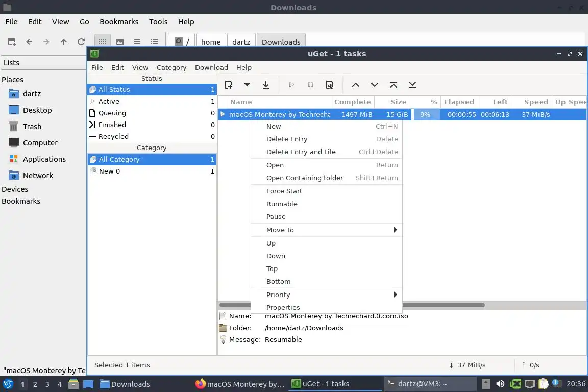Click the back arrow in Downloads file manager

click(29, 42)
